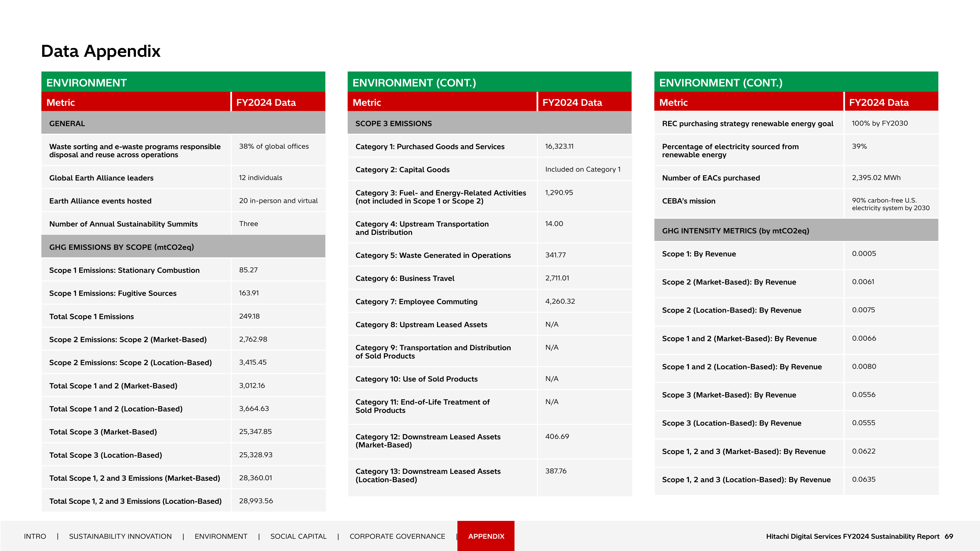The image size is (980, 551).
Task: Open the INTRO section tab
Action: pyautogui.click(x=35, y=536)
